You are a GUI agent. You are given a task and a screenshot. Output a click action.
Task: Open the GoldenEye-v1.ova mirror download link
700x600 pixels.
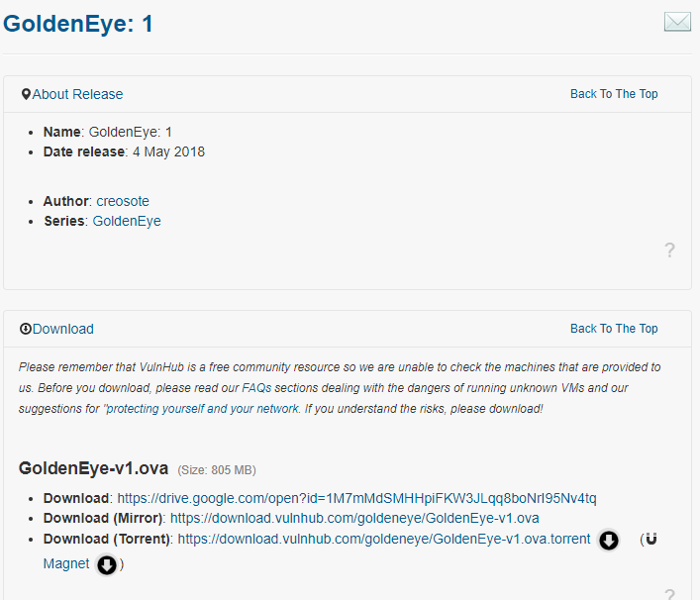[354, 518]
